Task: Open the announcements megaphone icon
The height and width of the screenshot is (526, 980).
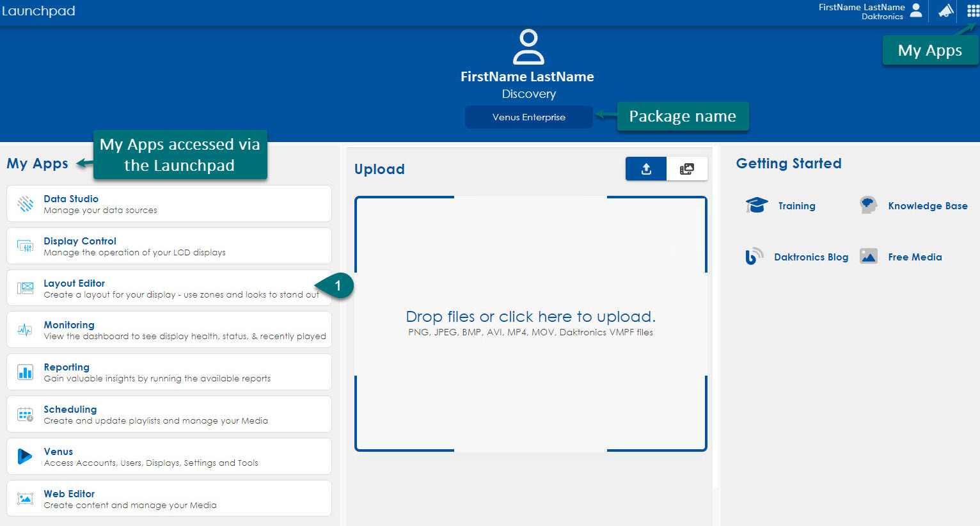Action: pyautogui.click(x=945, y=11)
